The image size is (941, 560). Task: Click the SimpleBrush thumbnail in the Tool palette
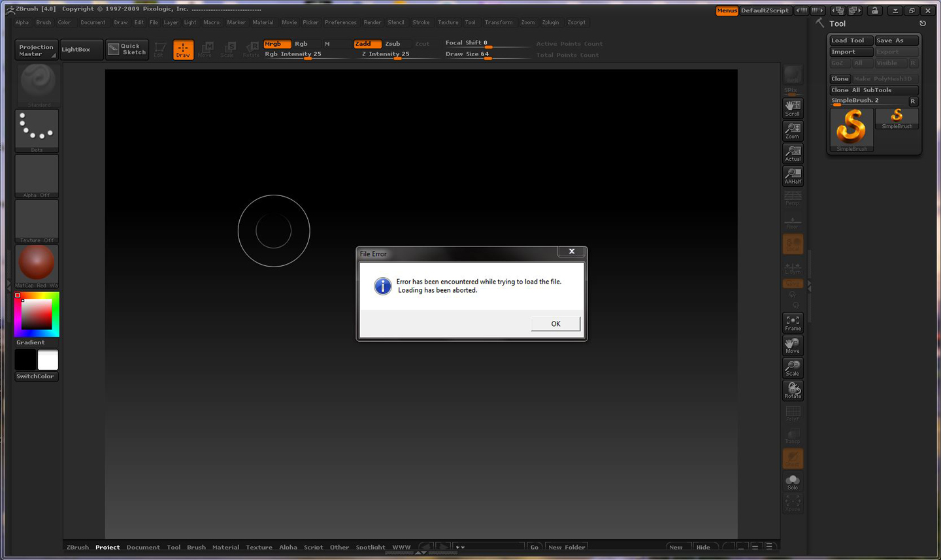(851, 128)
